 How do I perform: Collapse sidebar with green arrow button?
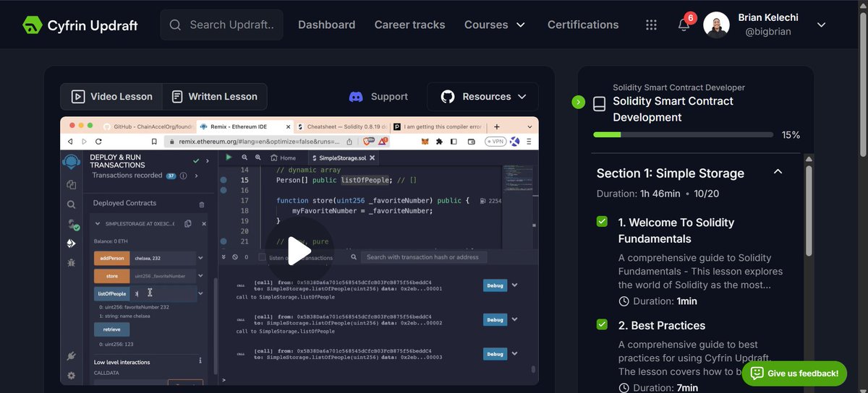[578, 102]
